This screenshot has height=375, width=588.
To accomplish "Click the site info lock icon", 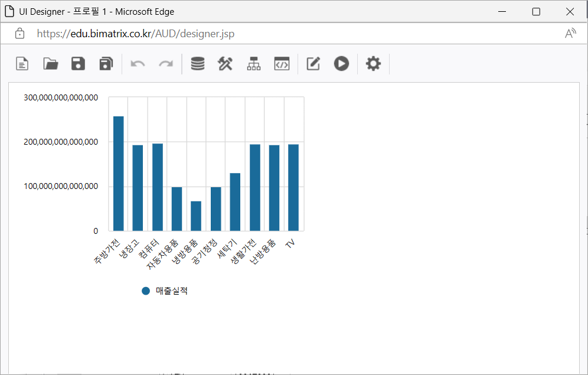I will tap(19, 34).
